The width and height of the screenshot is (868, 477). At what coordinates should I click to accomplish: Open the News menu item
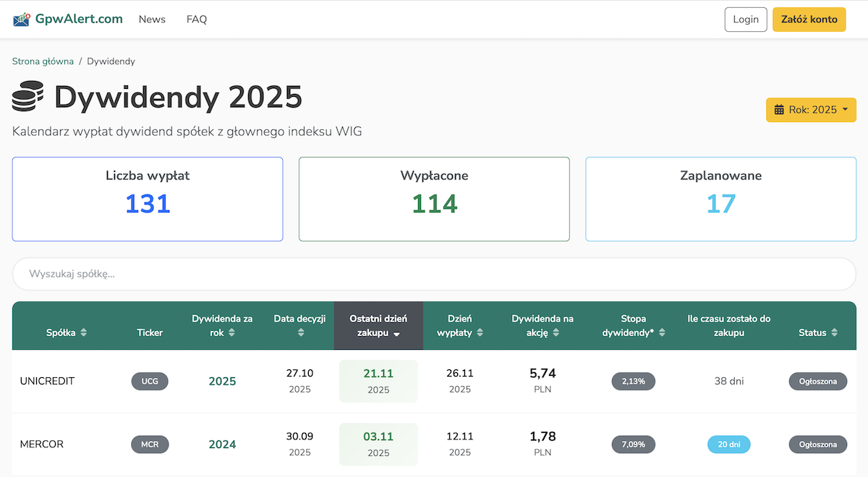[x=152, y=20]
